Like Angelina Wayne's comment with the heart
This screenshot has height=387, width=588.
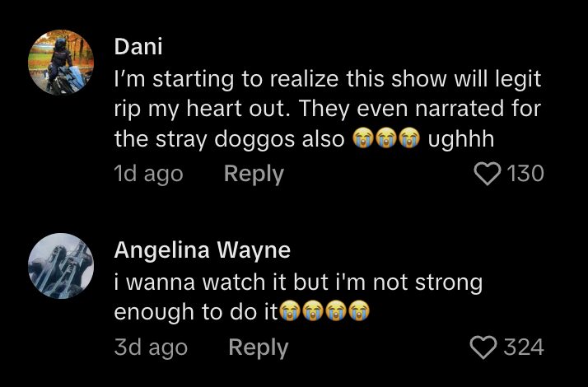[x=483, y=347]
